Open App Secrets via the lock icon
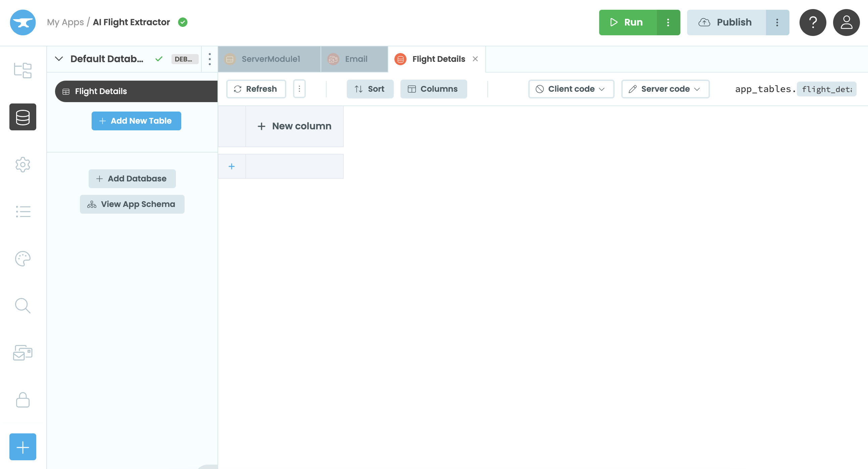The height and width of the screenshot is (469, 868). (x=22, y=400)
